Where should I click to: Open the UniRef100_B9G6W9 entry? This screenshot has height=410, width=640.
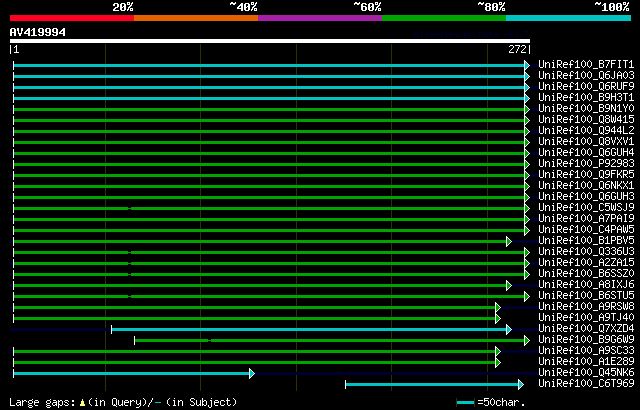[586, 340]
